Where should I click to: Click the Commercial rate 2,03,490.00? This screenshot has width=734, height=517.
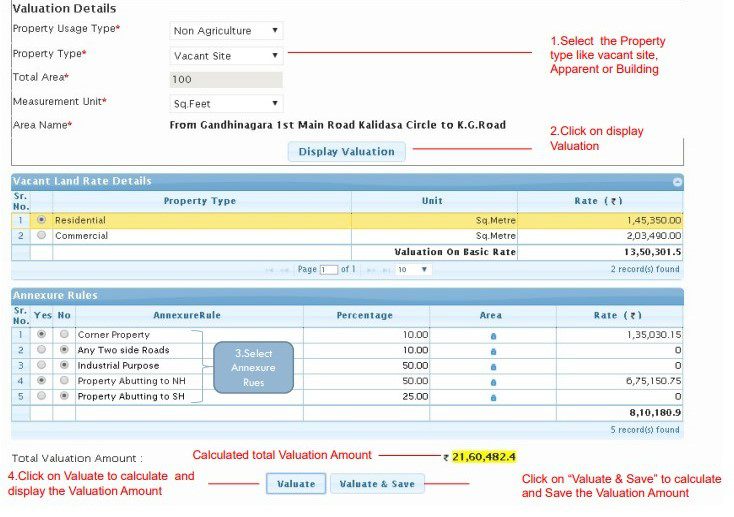[654, 236]
